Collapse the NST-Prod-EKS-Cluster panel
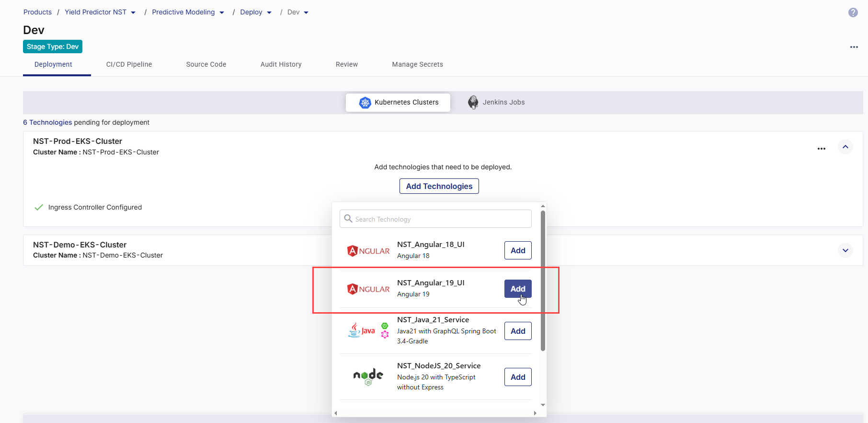Viewport: 868px width, 423px height. coord(845,147)
